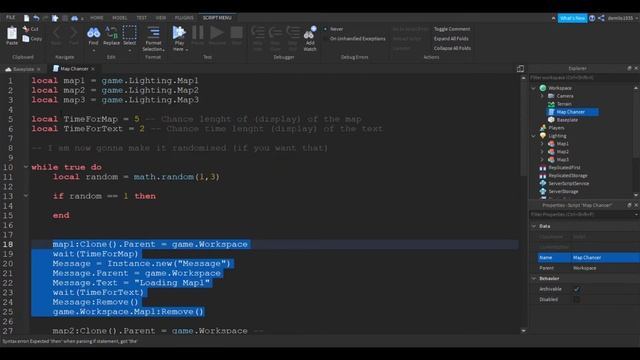Viewport: 640px width, 360px height.
Task: Click Expand All Folds action
Action: [451, 39]
